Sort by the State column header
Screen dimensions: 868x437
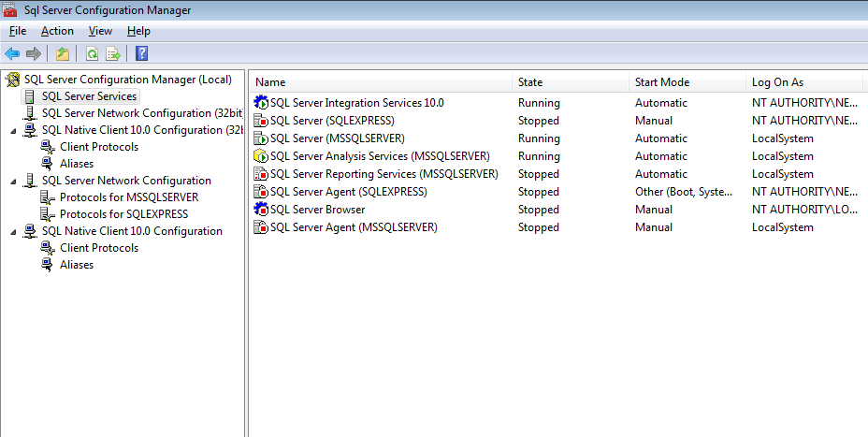point(571,82)
